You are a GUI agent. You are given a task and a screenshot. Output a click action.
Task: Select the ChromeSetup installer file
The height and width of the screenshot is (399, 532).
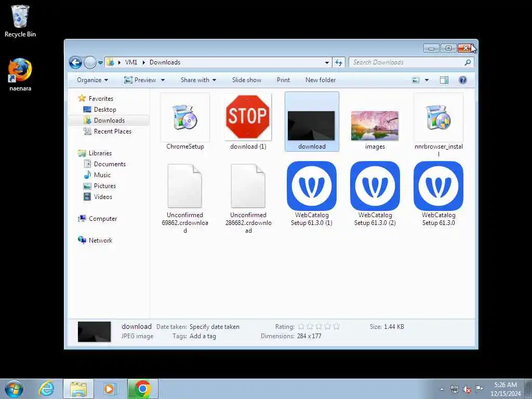[185, 122]
